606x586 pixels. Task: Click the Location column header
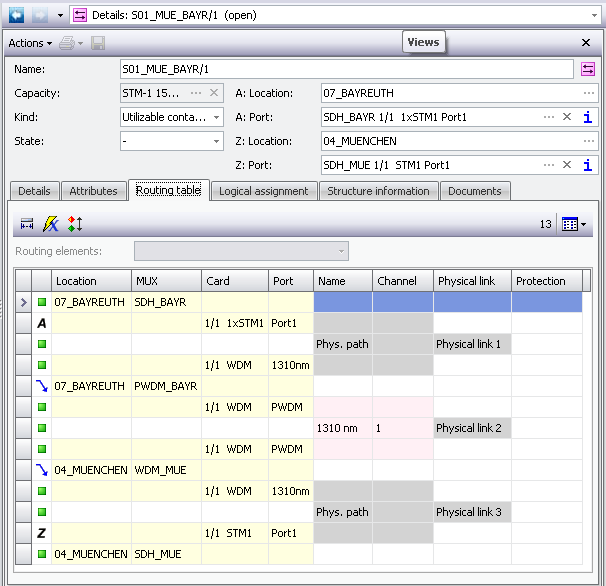92,281
